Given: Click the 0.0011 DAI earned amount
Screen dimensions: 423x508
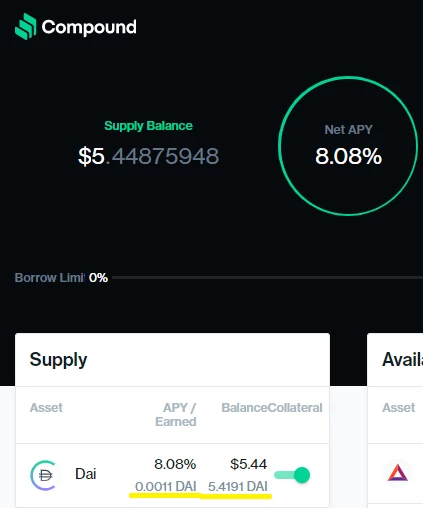Looking at the screenshot, I should [x=166, y=487].
